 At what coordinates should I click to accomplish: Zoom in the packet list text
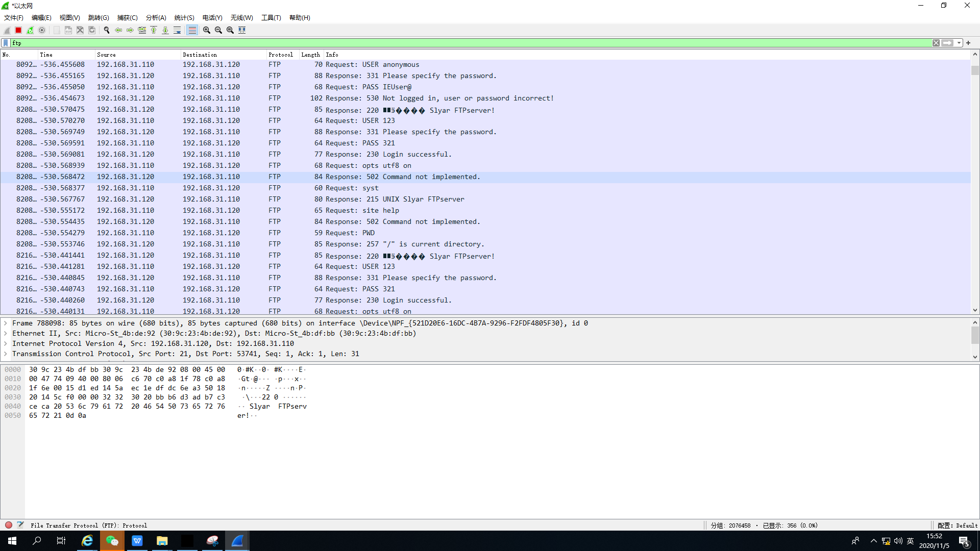[x=207, y=30]
